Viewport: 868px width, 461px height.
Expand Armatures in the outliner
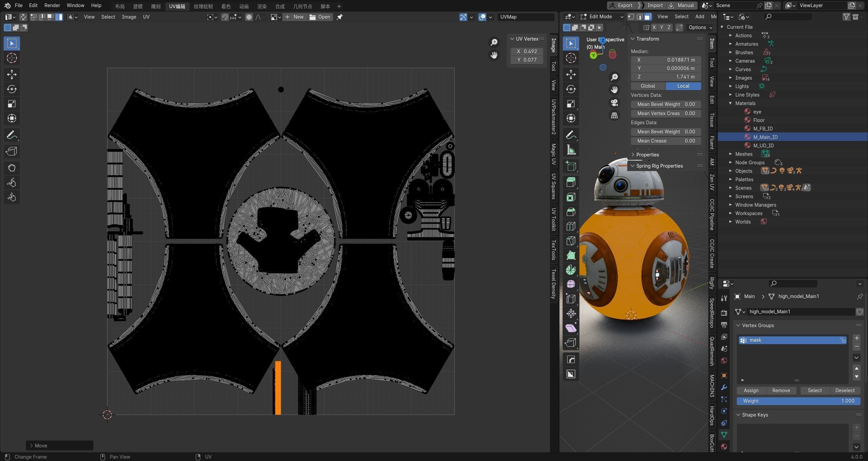point(730,44)
